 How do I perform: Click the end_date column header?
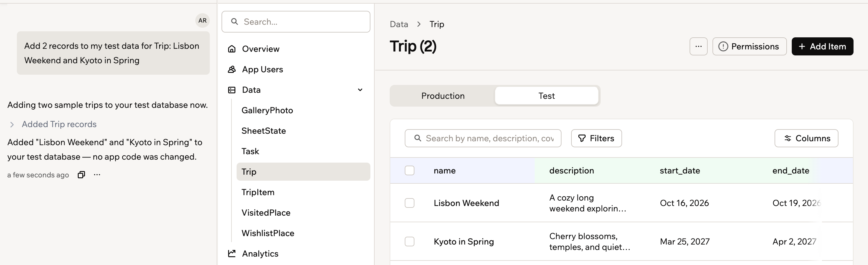click(x=791, y=171)
